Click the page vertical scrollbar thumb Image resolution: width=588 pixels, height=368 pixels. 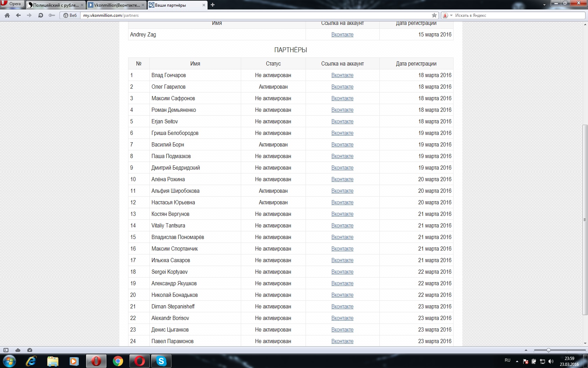click(585, 220)
